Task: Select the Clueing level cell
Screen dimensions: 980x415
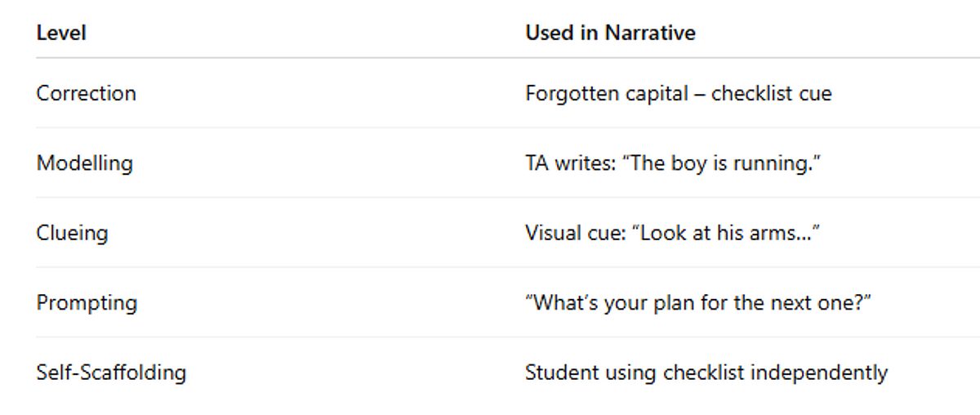Action: pyautogui.click(x=72, y=233)
